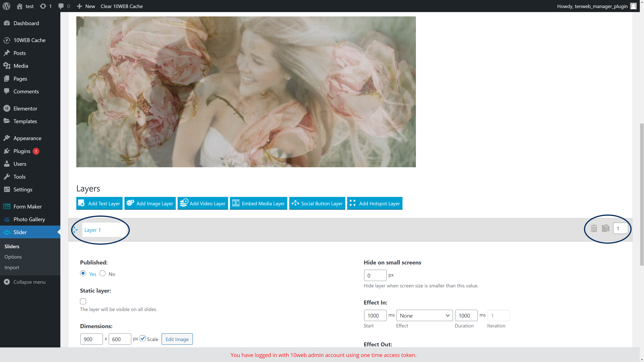Toggle the Scale checkbox
This screenshot has width=644, height=362.
click(143, 338)
